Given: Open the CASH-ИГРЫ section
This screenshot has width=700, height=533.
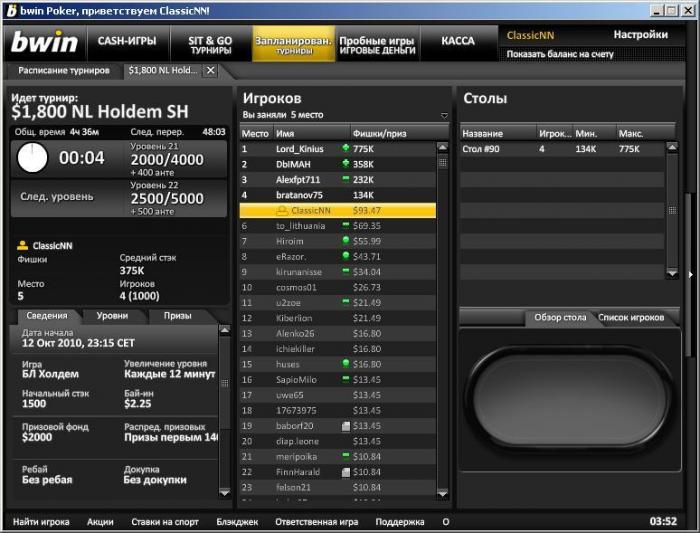Looking at the screenshot, I should (127, 41).
